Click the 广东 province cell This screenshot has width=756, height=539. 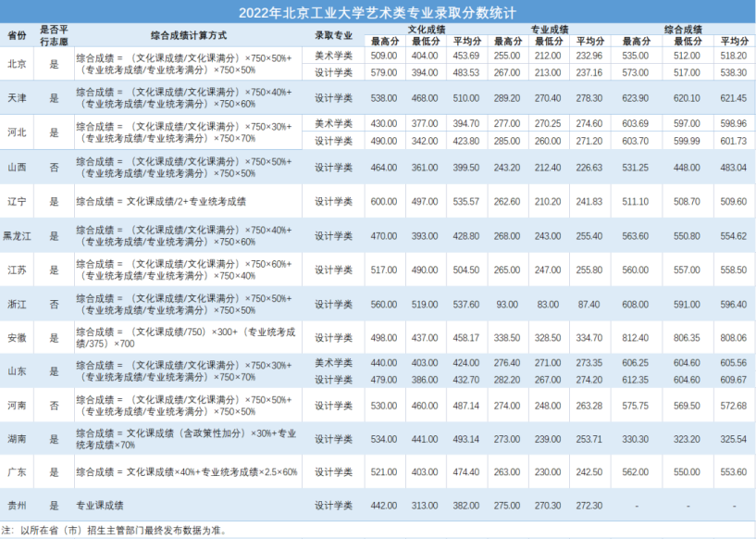(17, 472)
